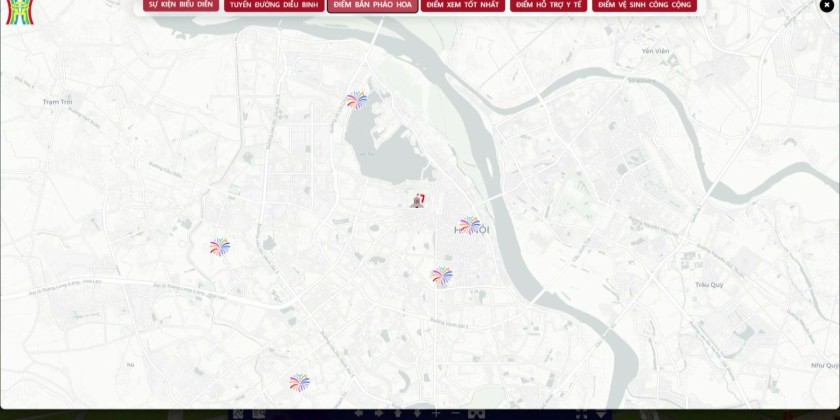The image size is (840, 420).
Task: Click the Điểm Hỗ Trợ Y Tế button
Action: [x=548, y=5]
